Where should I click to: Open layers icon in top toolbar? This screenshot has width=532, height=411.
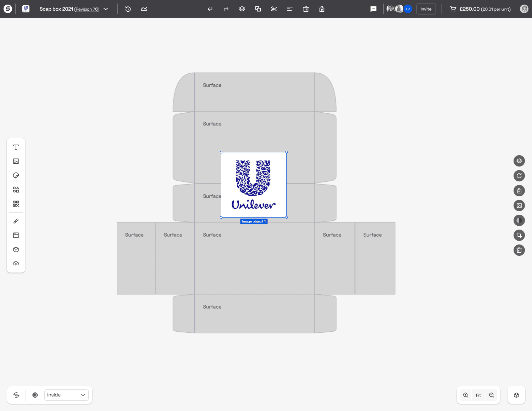(x=242, y=9)
